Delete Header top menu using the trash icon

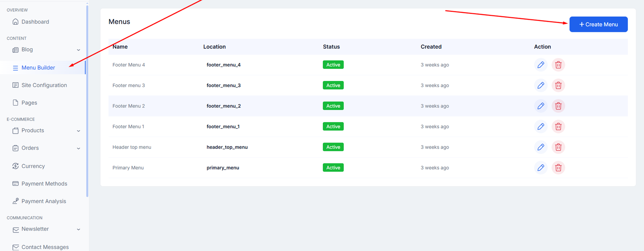558,147
